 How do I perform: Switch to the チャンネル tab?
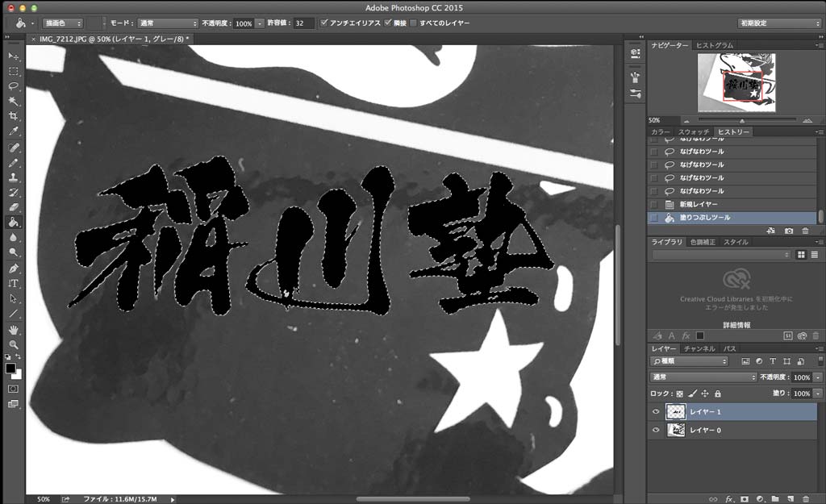(699, 348)
